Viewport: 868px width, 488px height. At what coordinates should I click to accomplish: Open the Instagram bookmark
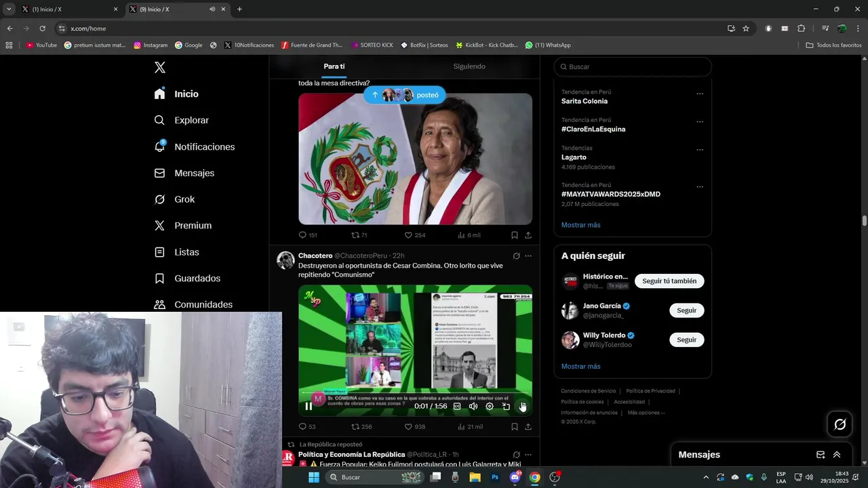(151, 45)
